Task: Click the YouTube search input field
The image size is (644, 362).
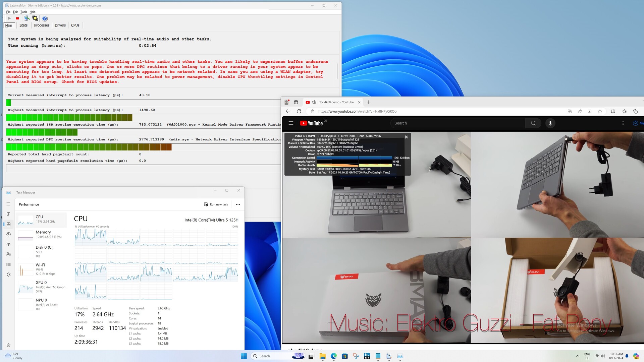Action: click(458, 123)
